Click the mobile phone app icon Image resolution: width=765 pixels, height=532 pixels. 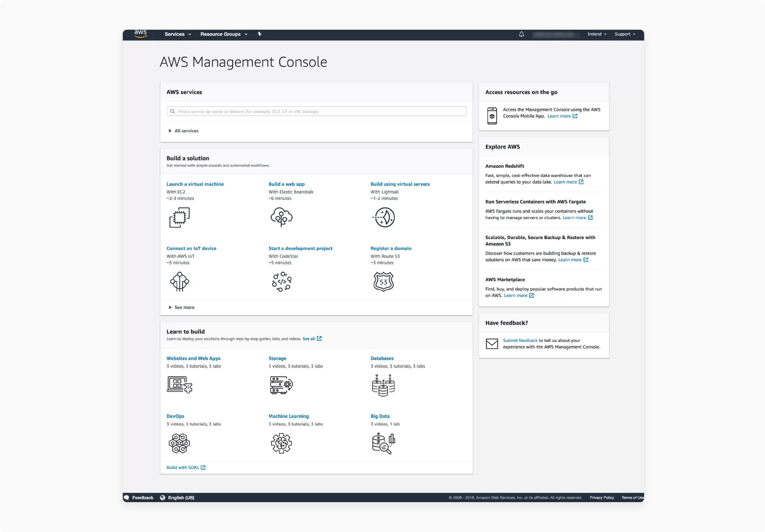(492, 116)
